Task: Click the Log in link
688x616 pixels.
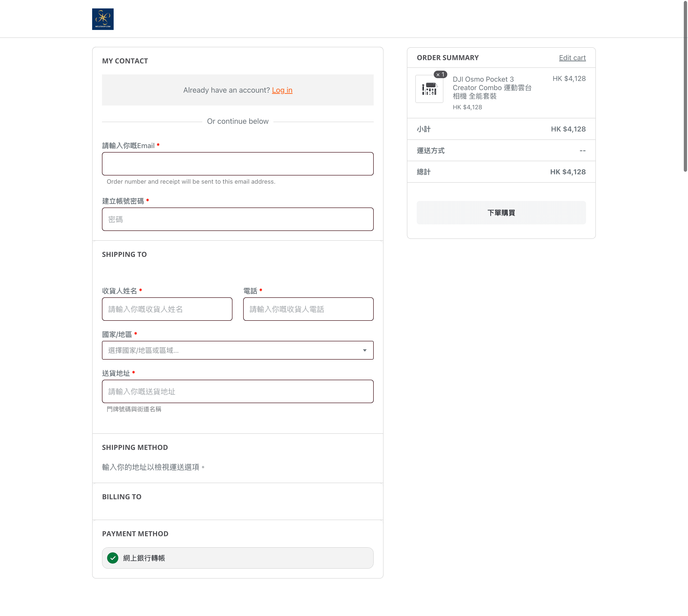Action: tap(282, 90)
